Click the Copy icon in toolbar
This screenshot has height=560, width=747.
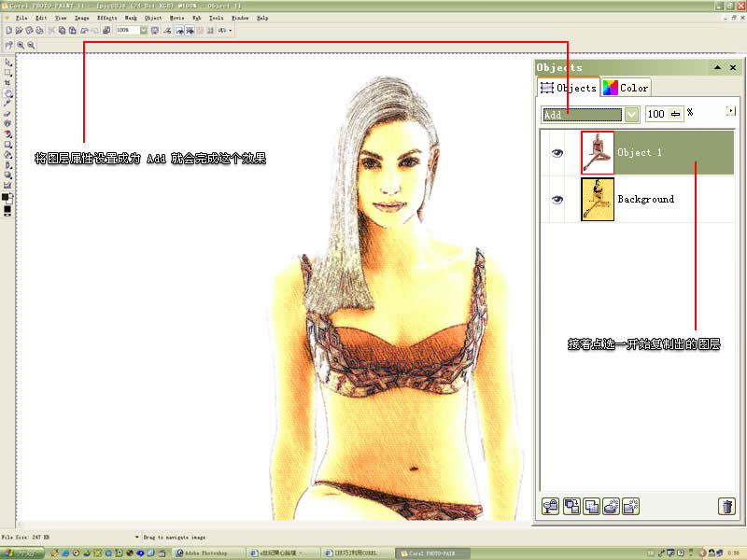coord(62,31)
